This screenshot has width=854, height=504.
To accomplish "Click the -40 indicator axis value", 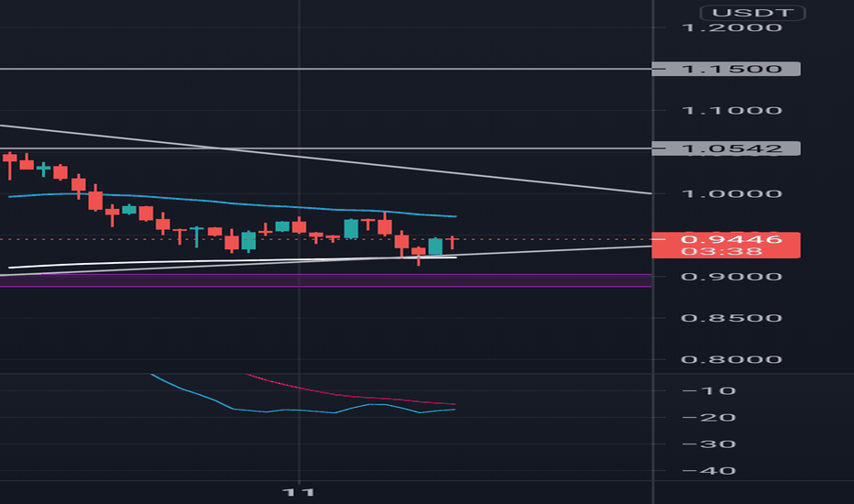I will pos(708,471).
